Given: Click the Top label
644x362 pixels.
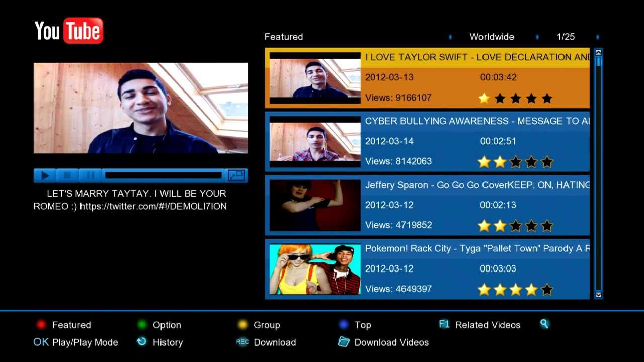Looking at the screenshot, I should (x=363, y=325).
